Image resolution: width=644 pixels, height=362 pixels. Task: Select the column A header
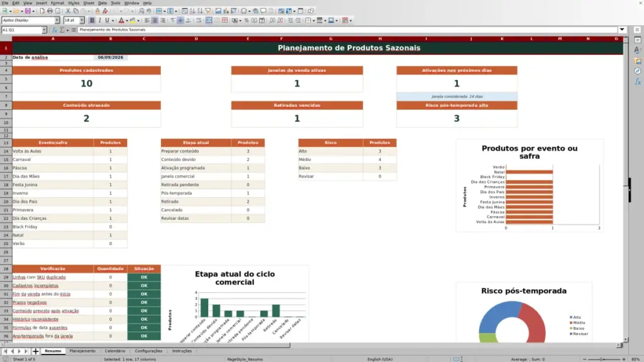53,38
